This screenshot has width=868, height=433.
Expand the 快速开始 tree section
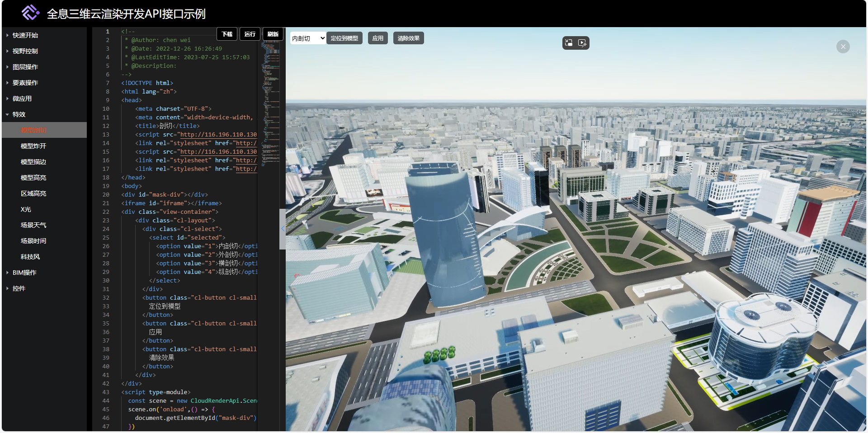(x=25, y=35)
